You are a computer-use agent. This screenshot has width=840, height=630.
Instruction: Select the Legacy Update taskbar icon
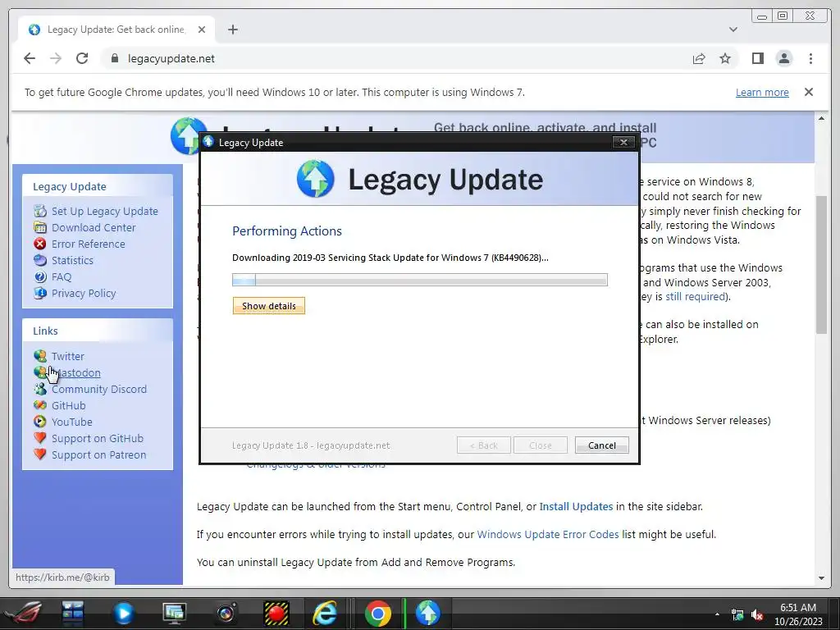427,614
